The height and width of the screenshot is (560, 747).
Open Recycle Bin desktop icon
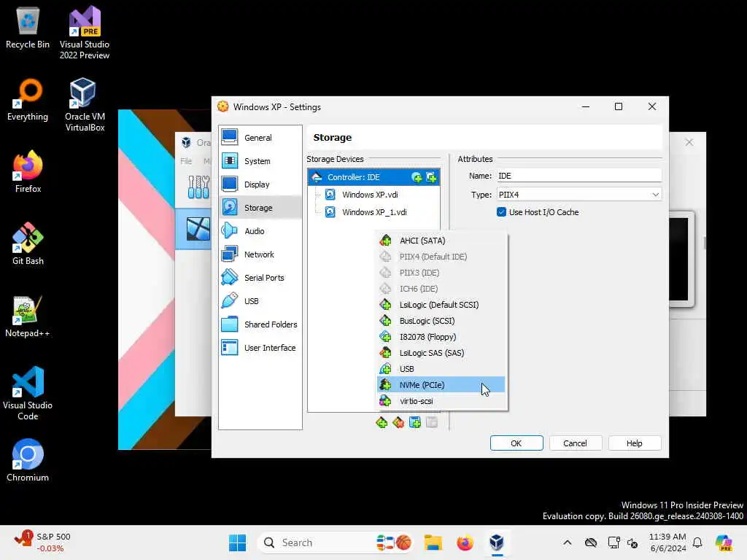[x=28, y=28]
